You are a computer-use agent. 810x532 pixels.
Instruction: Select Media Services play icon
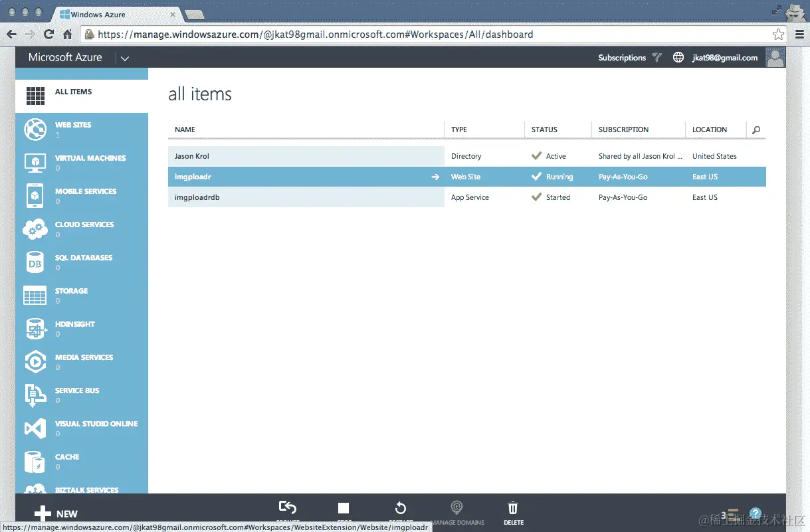click(35, 361)
